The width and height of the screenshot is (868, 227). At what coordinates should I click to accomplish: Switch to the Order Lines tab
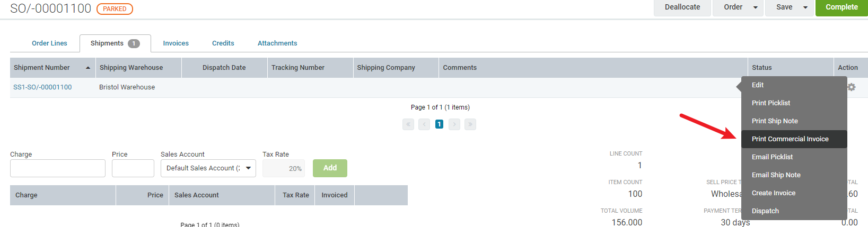click(49, 43)
